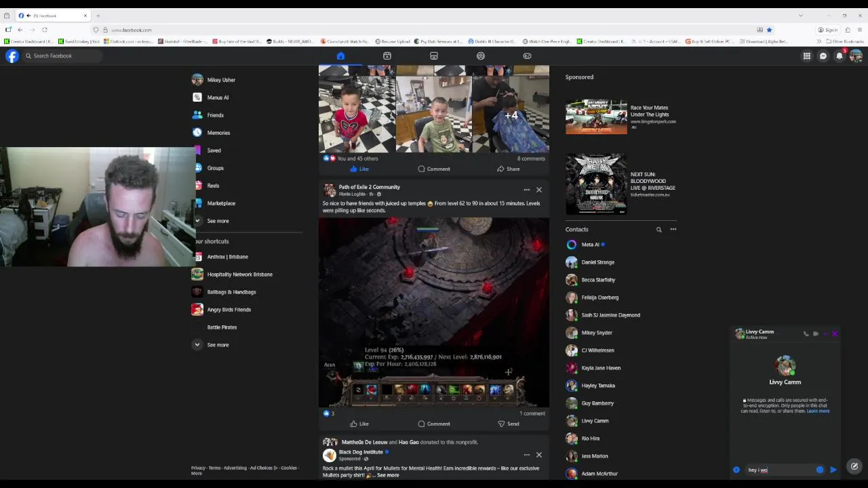Start video call in Livvy Camm chat
868x488 pixels.
(x=816, y=333)
